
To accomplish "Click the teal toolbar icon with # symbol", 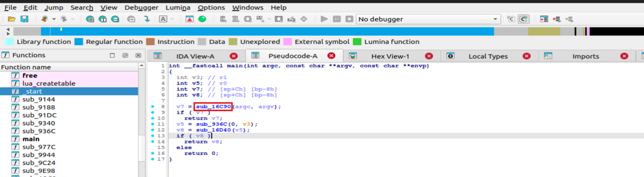I will [x=90, y=19].
